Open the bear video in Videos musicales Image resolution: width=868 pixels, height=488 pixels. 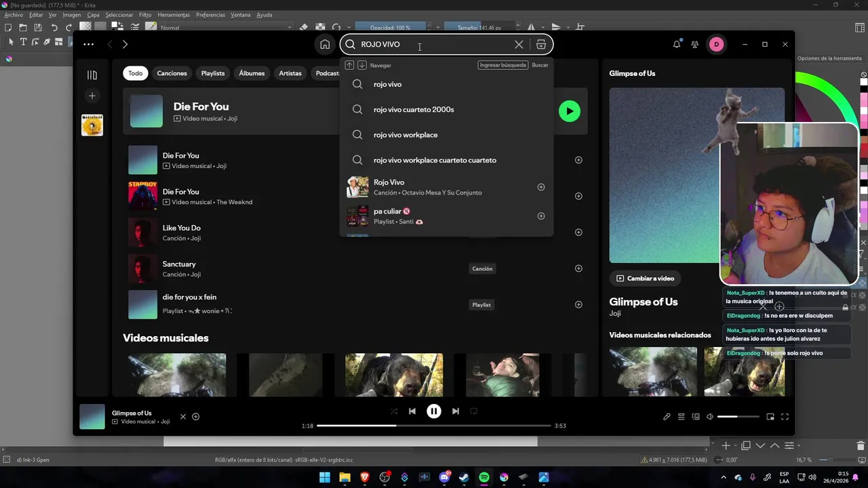pyautogui.click(x=394, y=375)
